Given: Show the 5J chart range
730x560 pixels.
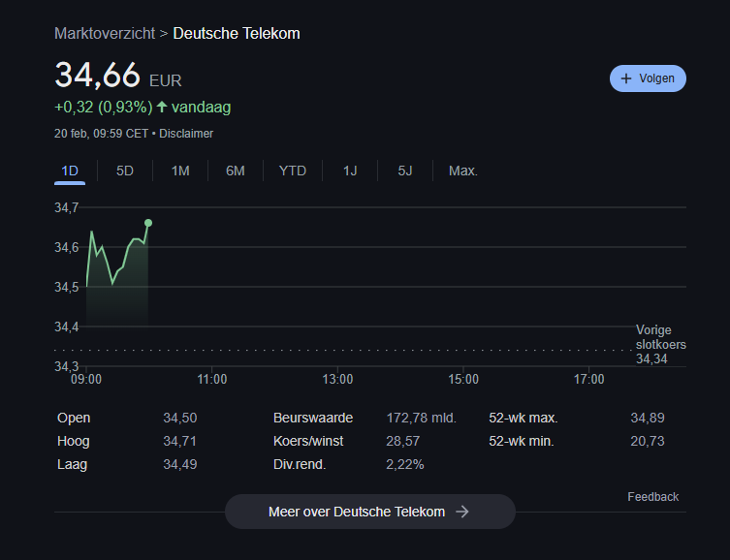Looking at the screenshot, I should click(x=405, y=171).
